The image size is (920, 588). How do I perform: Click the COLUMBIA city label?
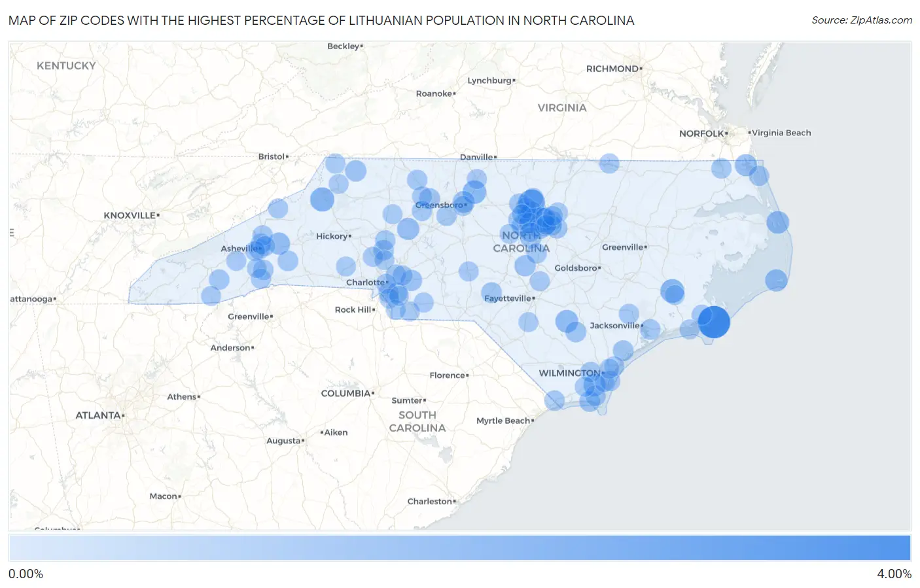pyautogui.click(x=345, y=394)
